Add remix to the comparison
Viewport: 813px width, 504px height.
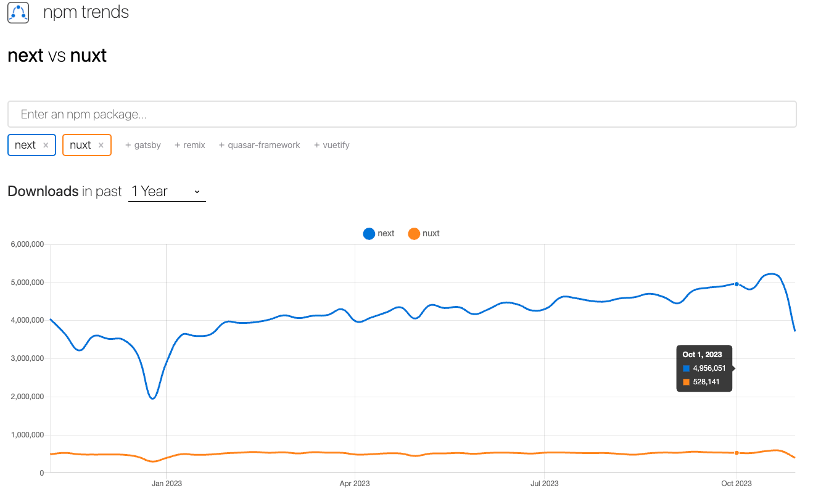click(x=190, y=145)
